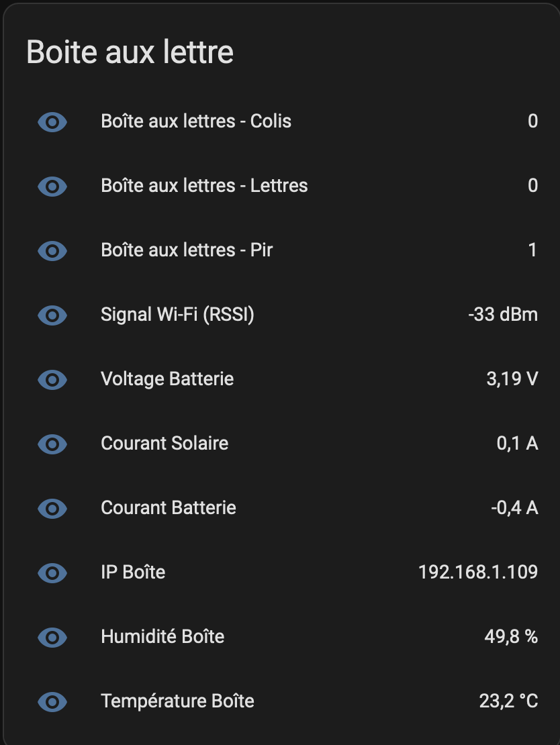Click the Signal Wi-Fi (RSSI) eye icon

coord(52,315)
